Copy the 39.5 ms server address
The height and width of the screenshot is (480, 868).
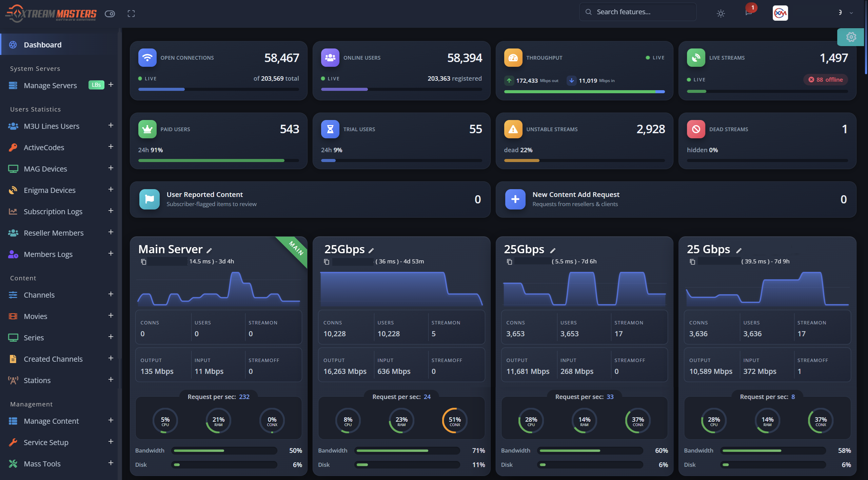pos(692,262)
